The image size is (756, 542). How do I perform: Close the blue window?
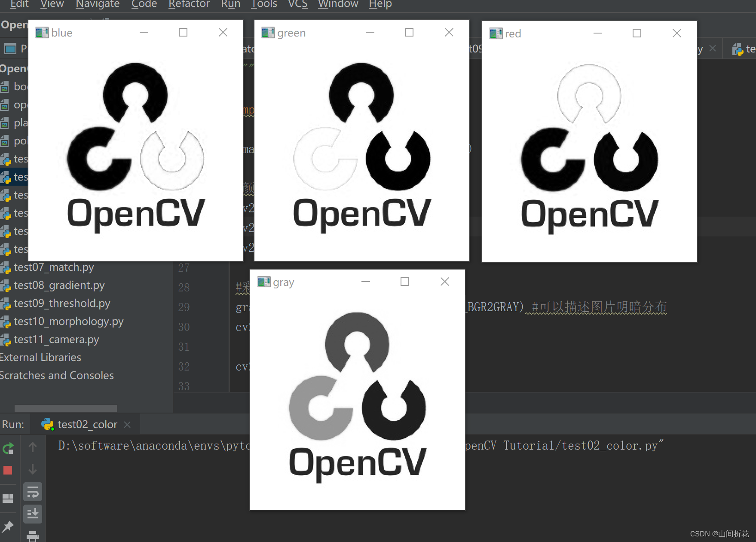coord(223,32)
